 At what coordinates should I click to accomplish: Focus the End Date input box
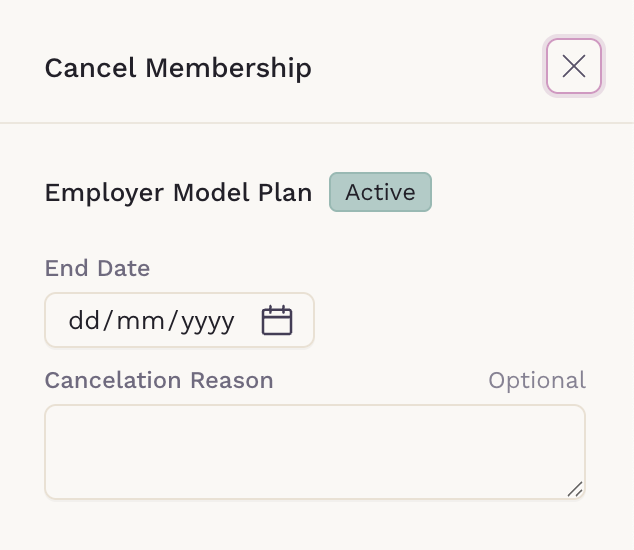click(180, 320)
